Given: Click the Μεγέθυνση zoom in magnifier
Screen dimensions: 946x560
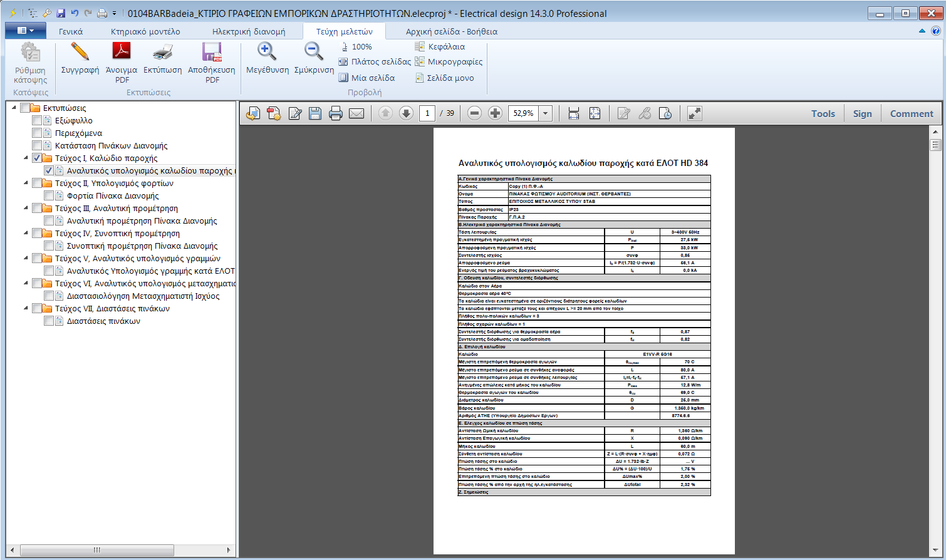Looking at the screenshot, I should point(267,53).
